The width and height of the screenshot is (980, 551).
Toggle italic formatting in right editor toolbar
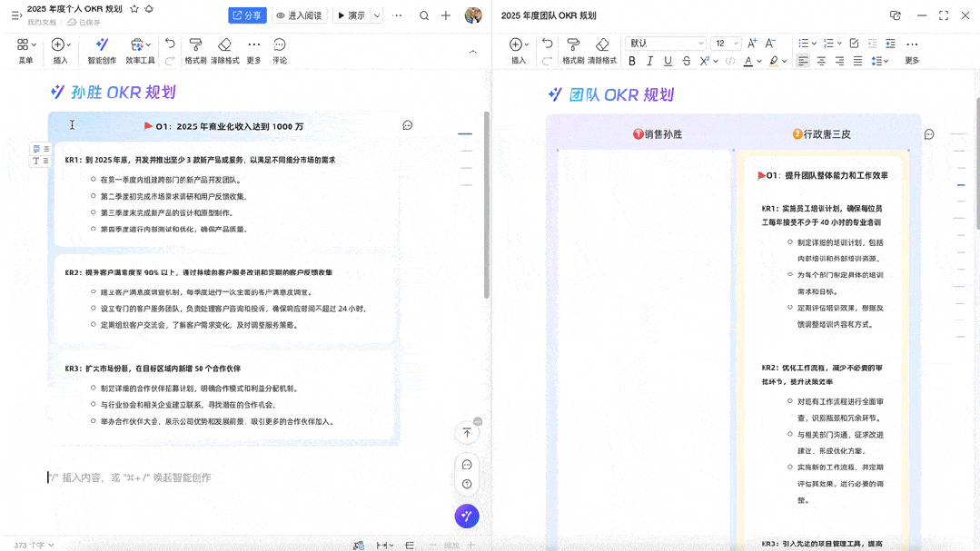(x=650, y=61)
